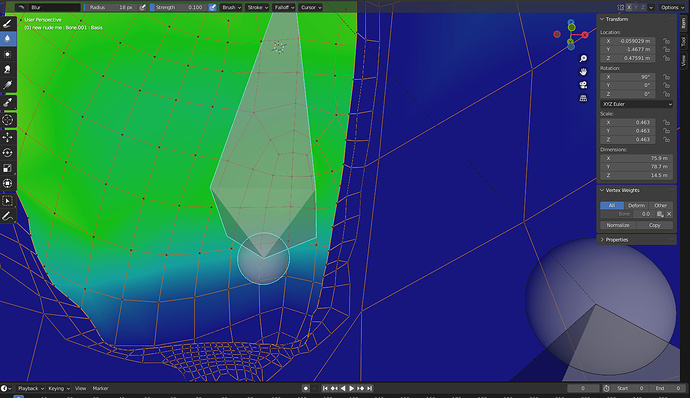Select the Draw weight paint tool
Screen dimensions: 690x398
click(7, 23)
